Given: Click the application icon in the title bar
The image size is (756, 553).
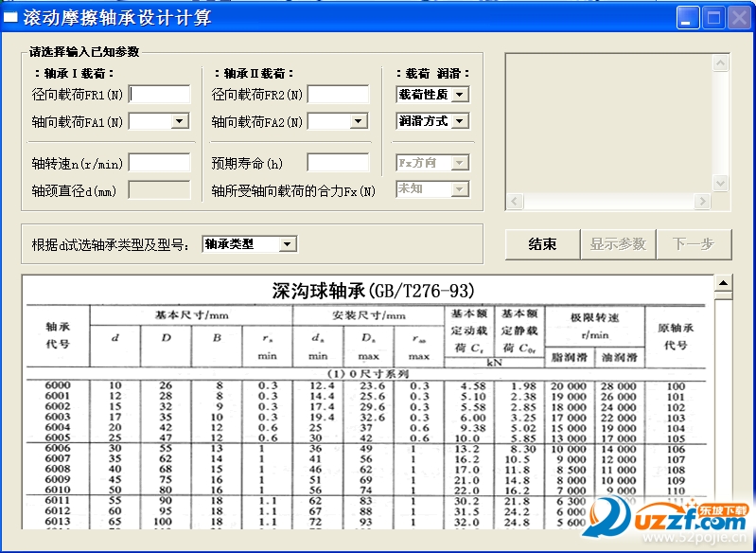Looking at the screenshot, I should (10, 17).
